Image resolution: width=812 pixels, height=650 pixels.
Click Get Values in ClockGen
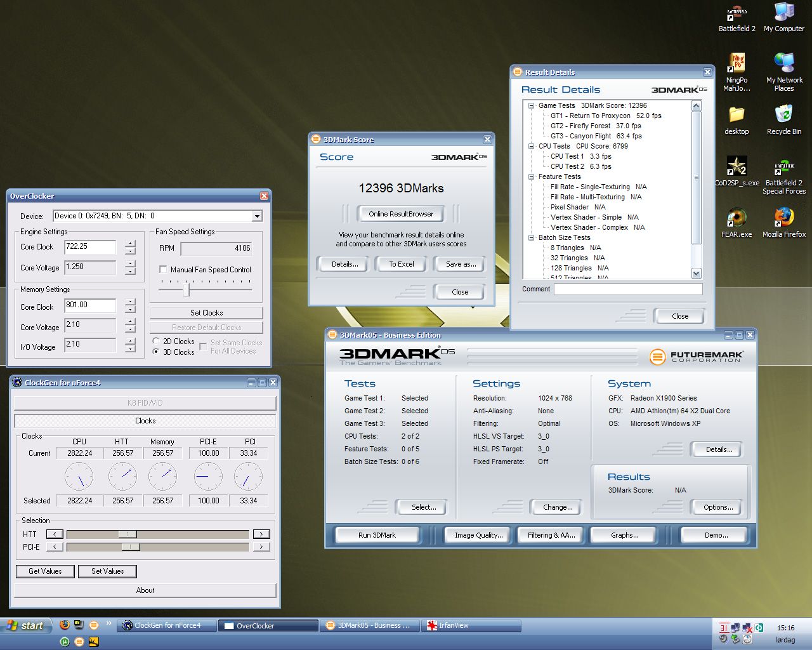(x=45, y=571)
